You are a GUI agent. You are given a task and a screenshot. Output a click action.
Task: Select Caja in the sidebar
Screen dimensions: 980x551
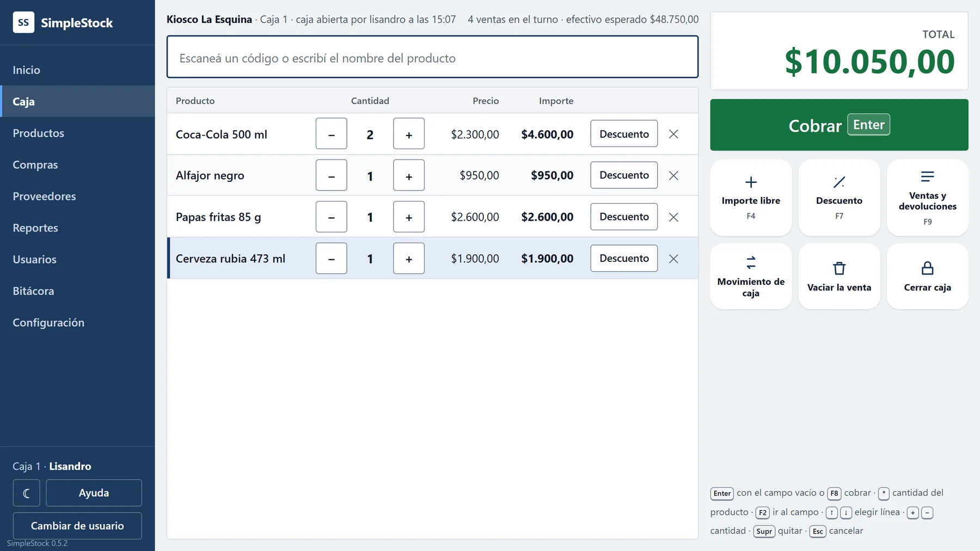pos(77,102)
